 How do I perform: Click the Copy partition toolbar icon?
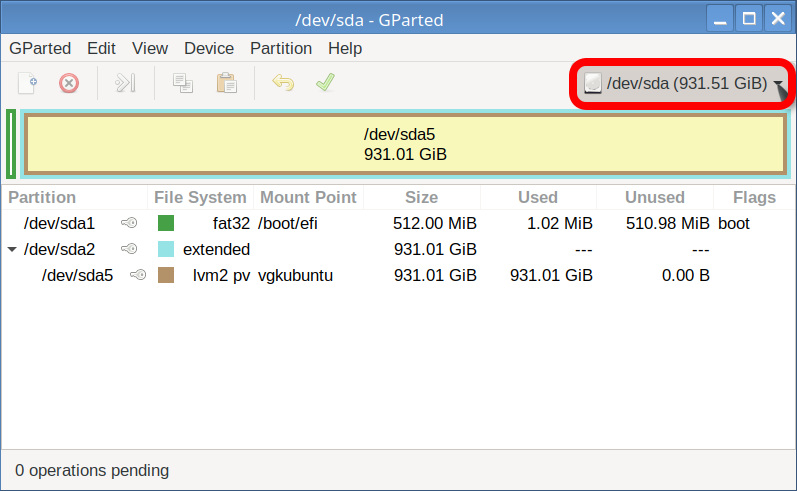pyautogui.click(x=183, y=83)
